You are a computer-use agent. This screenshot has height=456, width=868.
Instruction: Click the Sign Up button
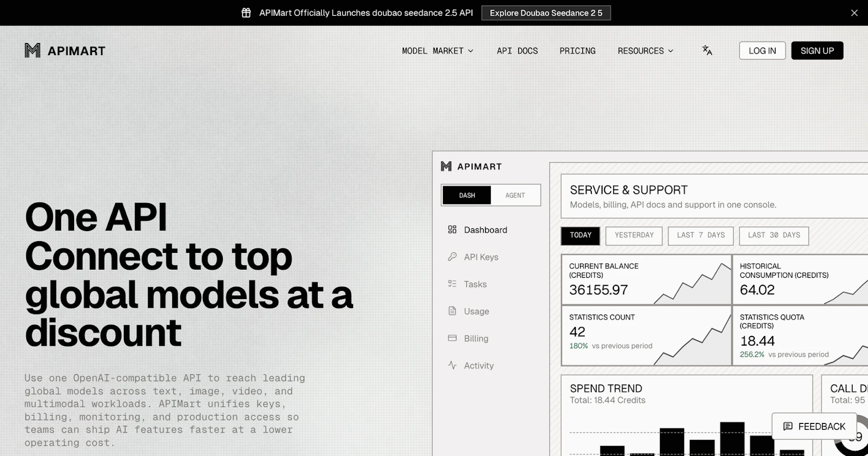[x=817, y=51]
